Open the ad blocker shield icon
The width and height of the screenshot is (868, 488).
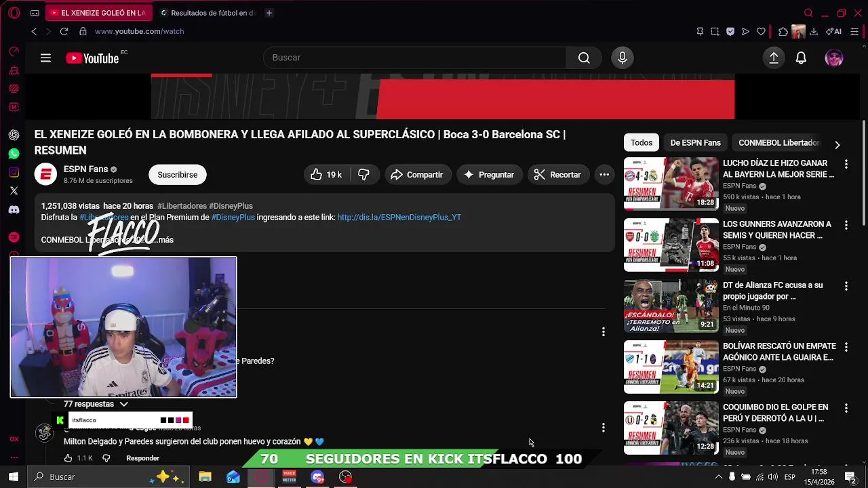click(x=730, y=31)
